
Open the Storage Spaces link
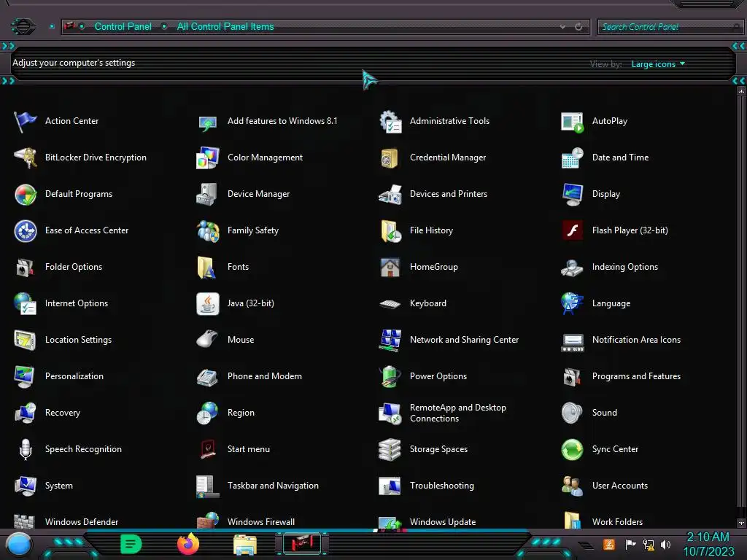[x=438, y=449]
